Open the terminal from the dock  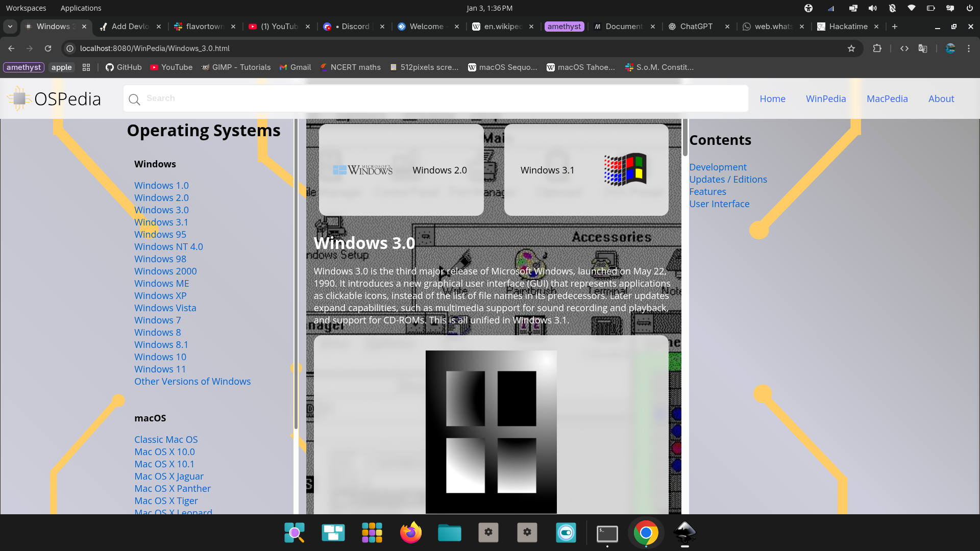[607, 533]
